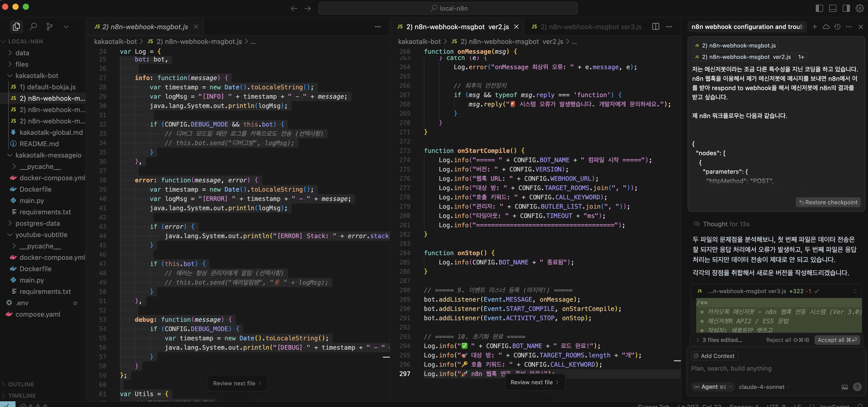Viewport: 868px width, 407px height.
Task: Open chat panel more options ellipsis
Action: pos(849,27)
